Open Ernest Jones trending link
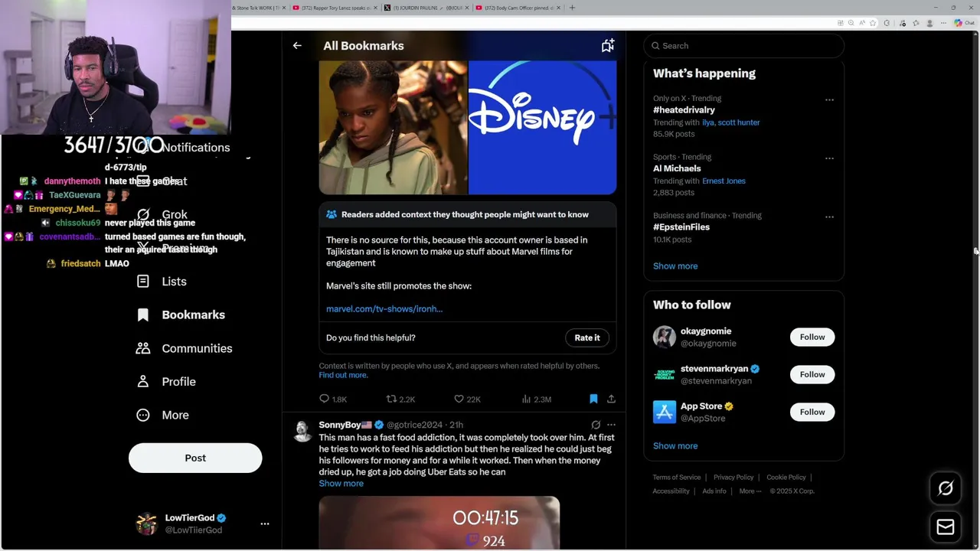Image resolution: width=980 pixels, height=551 pixels. coord(724,181)
